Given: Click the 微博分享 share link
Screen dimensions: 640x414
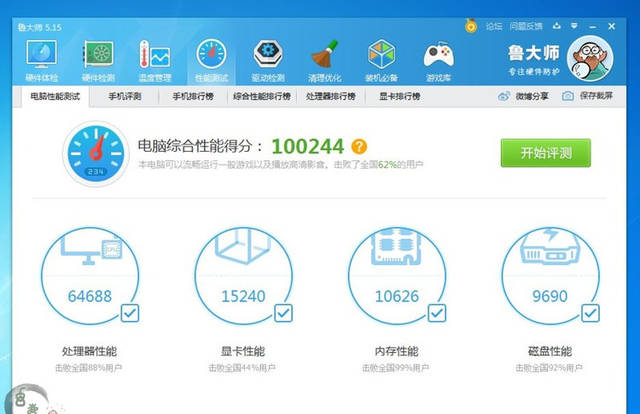Looking at the screenshot, I should tap(532, 96).
